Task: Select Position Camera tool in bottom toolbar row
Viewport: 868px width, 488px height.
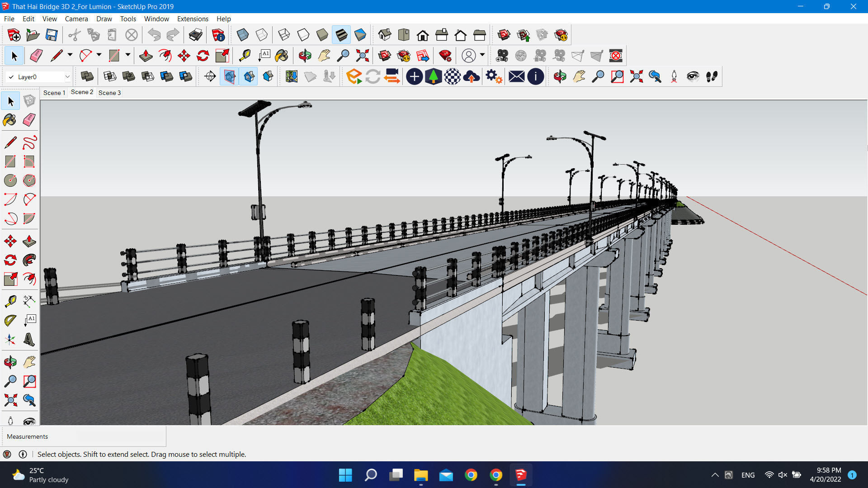Action: (674, 76)
